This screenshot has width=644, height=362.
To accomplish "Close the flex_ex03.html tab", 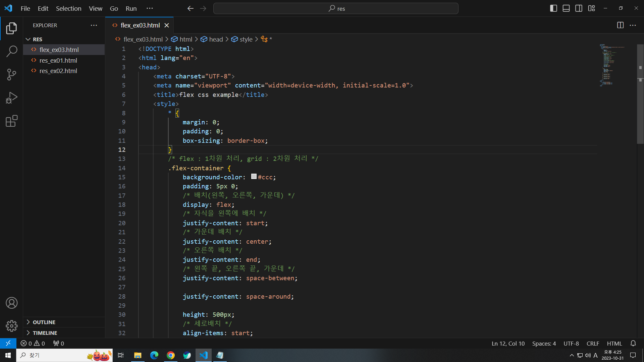I will [x=167, y=25].
